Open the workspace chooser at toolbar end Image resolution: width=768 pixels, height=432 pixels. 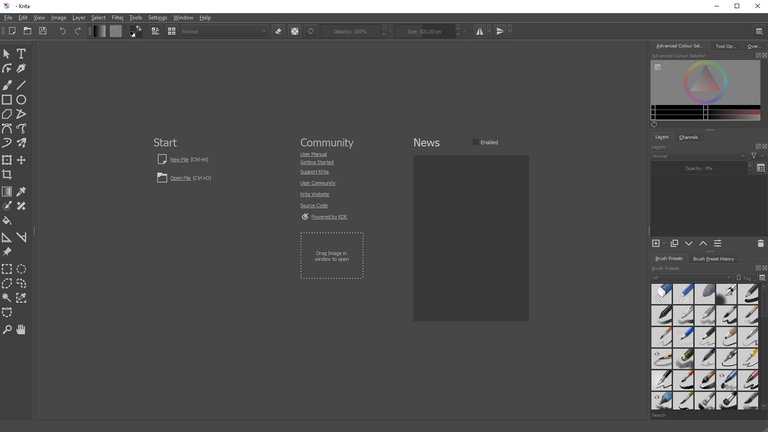759,31
